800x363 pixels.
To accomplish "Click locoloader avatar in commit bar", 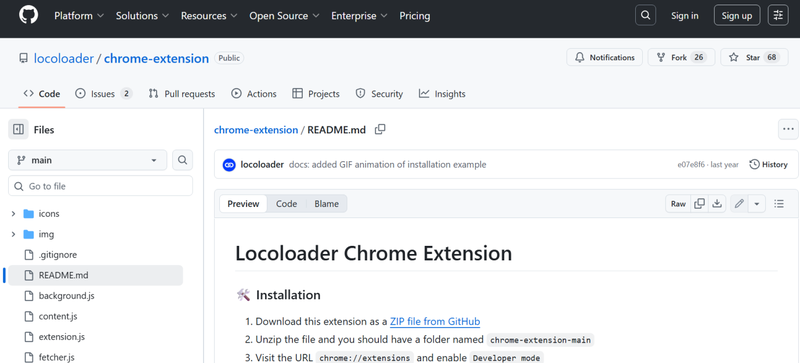I will (x=229, y=164).
